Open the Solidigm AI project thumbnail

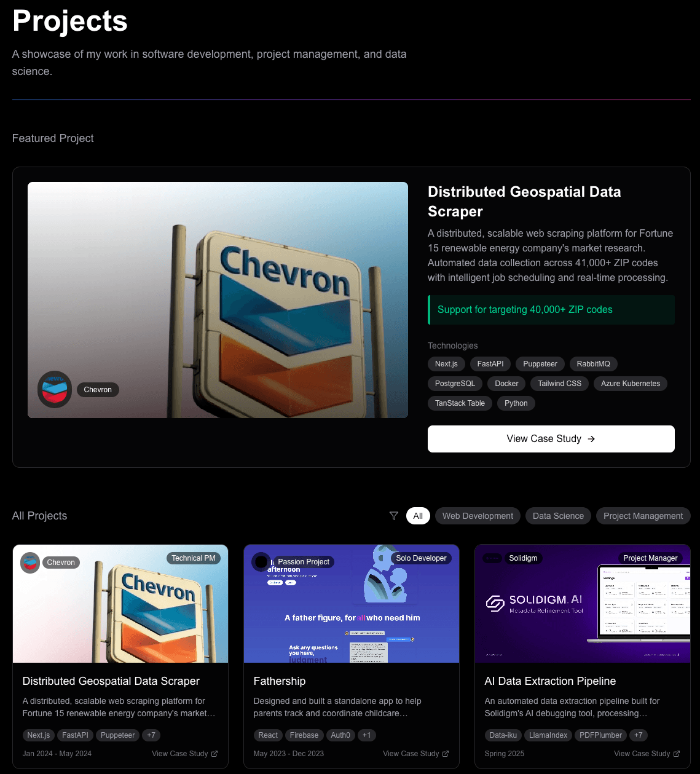(583, 604)
